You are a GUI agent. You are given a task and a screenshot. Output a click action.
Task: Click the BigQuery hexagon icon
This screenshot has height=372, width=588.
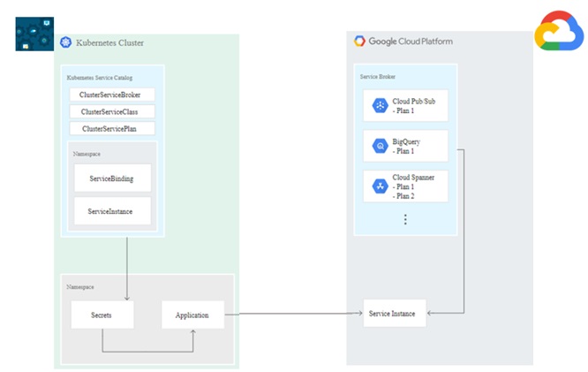(x=380, y=146)
